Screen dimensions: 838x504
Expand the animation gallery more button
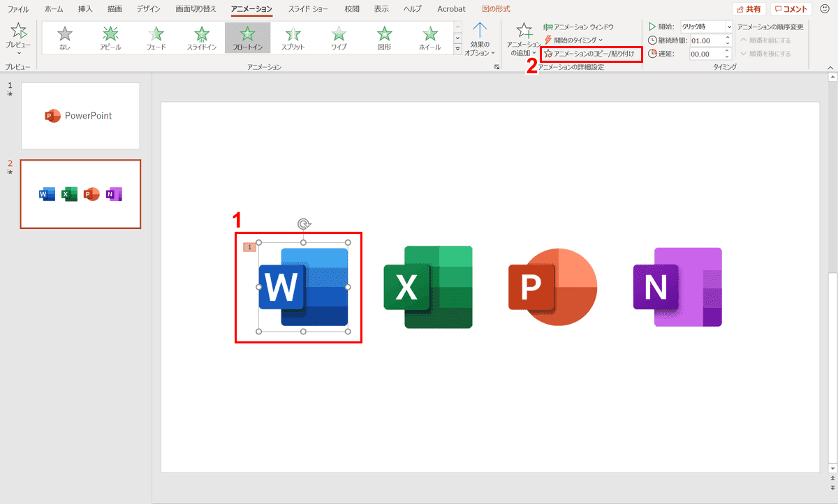point(458,50)
